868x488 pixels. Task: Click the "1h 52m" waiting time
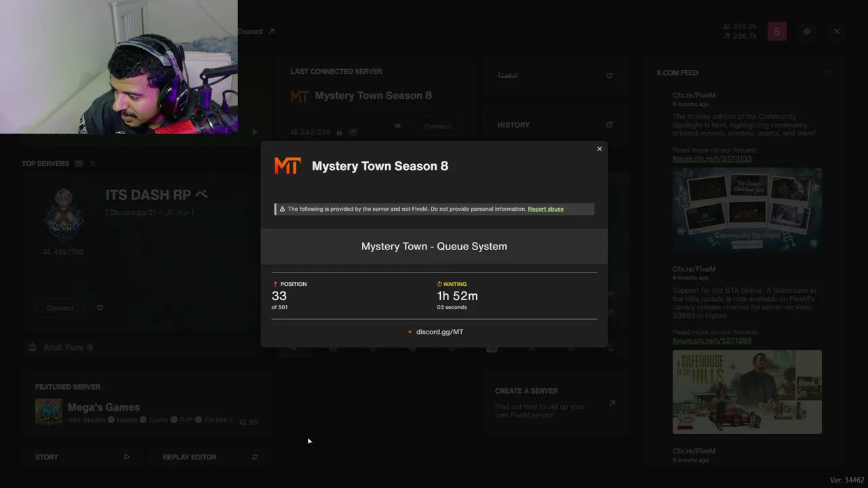click(457, 296)
